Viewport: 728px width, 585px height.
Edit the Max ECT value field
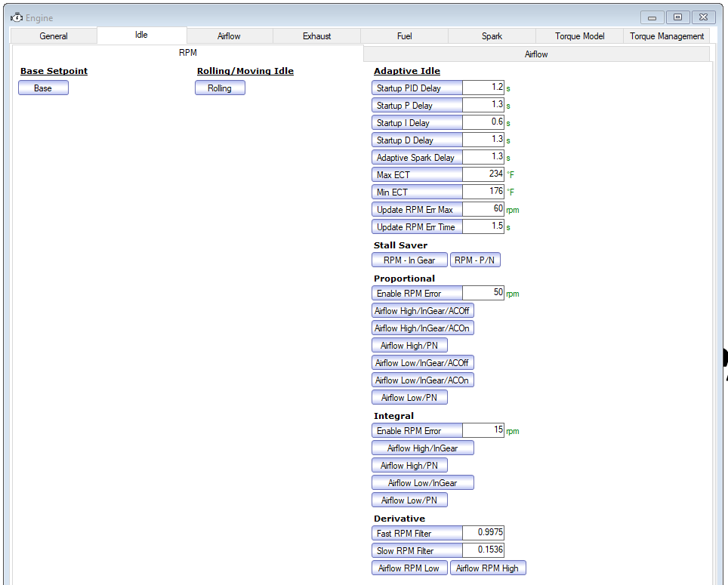tap(483, 174)
